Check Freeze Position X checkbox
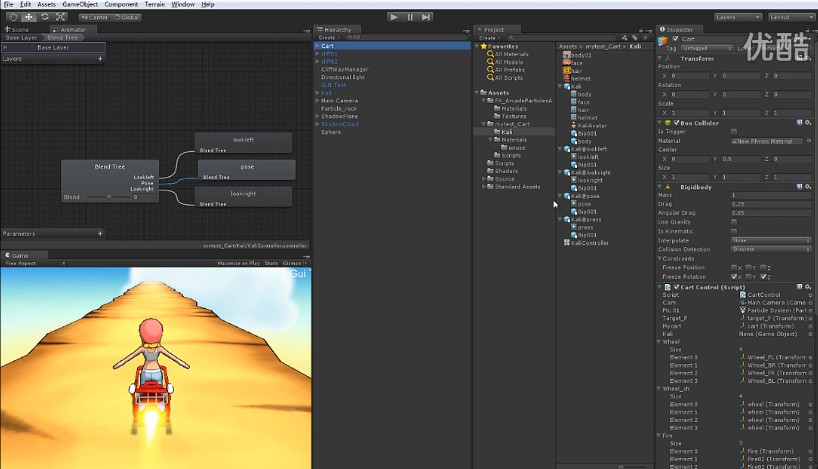This screenshot has width=818, height=469. coord(734,268)
